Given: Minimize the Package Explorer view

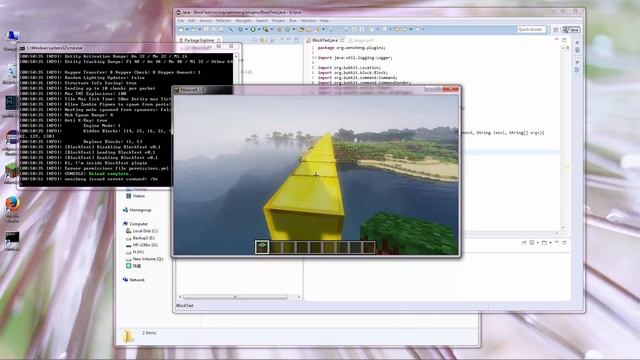Looking at the screenshot, I should (289, 40).
